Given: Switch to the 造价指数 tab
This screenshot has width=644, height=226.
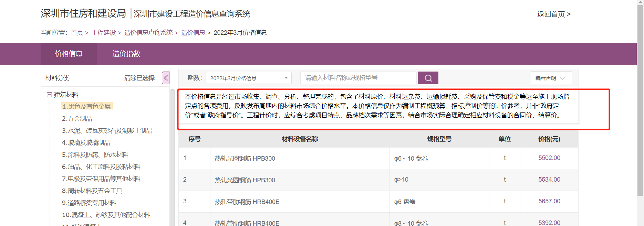Looking at the screenshot, I should pos(126,54).
